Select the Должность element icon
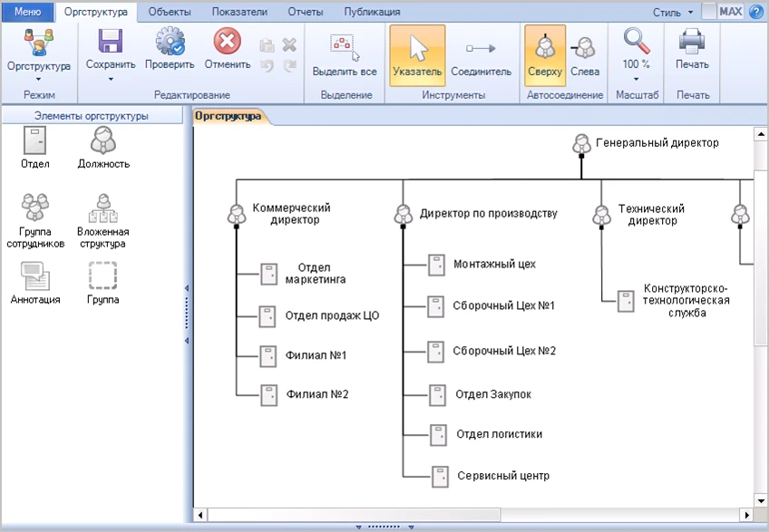This screenshot has width=769, height=532. tap(103, 141)
